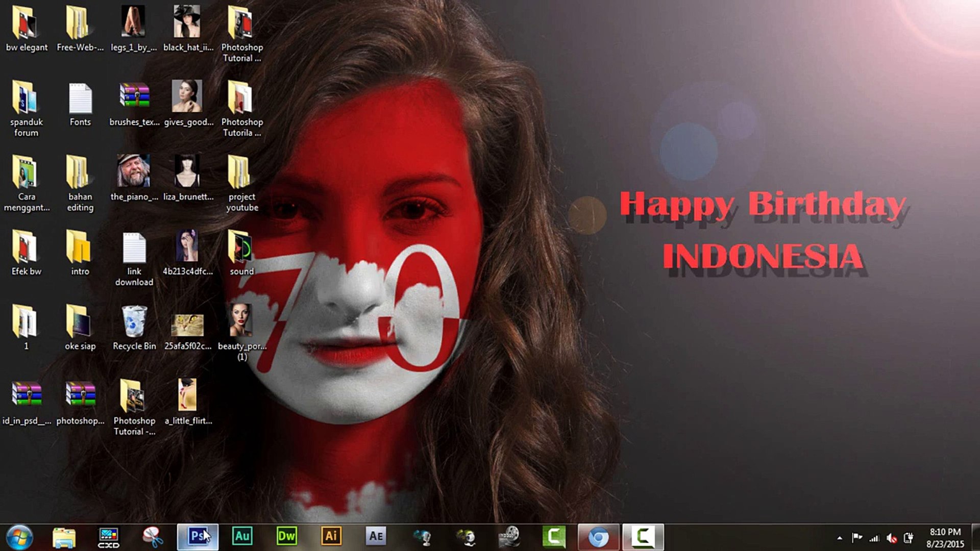The width and height of the screenshot is (980, 551).
Task: Launch Adobe Audition from taskbar
Action: 242,537
